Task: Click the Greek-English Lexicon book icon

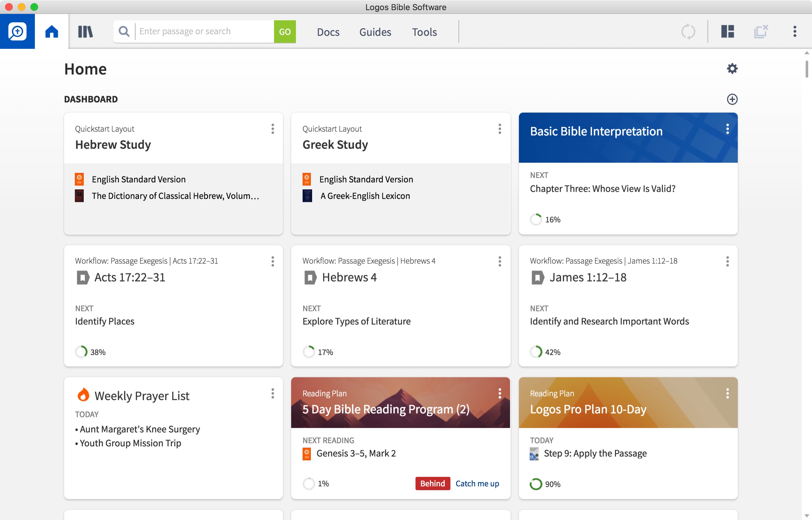Action: (x=307, y=196)
